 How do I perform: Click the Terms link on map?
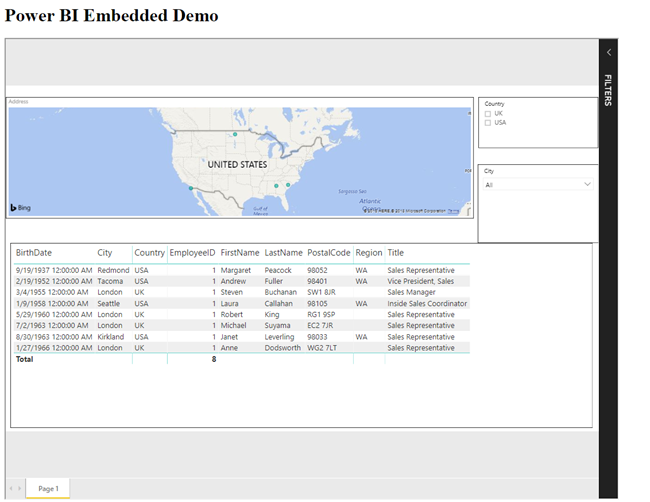click(453, 211)
